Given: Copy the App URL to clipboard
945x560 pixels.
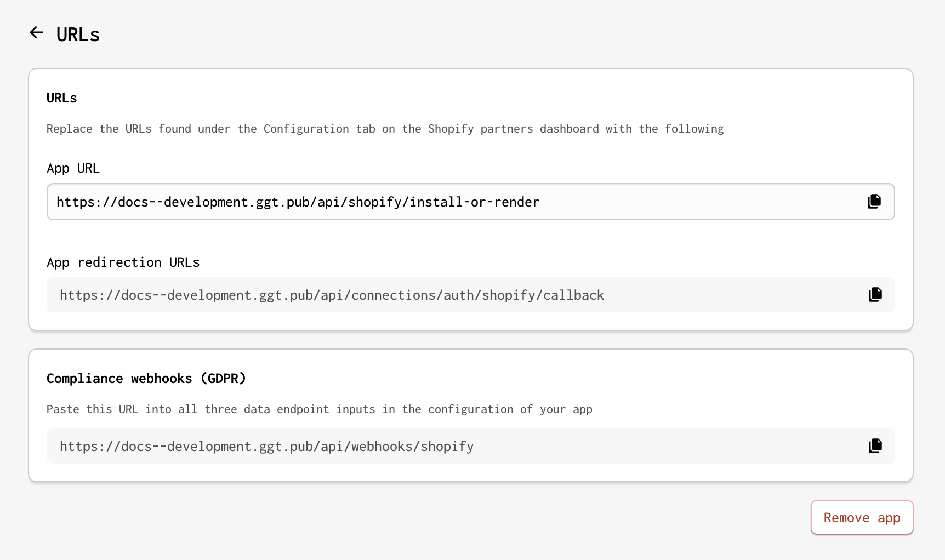Looking at the screenshot, I should (874, 202).
